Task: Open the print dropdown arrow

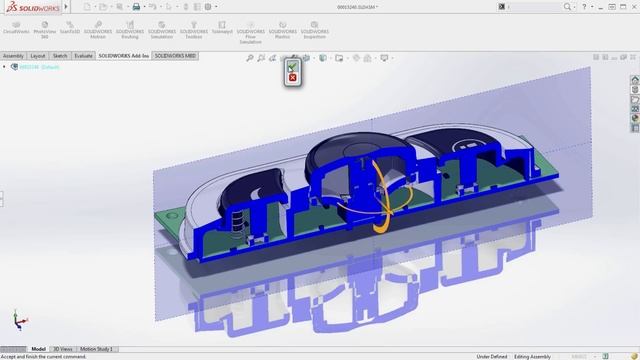Action: click(144, 7)
